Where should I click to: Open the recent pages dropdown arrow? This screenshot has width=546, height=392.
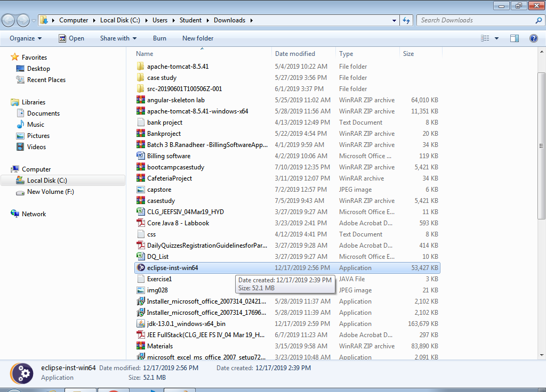point(34,21)
